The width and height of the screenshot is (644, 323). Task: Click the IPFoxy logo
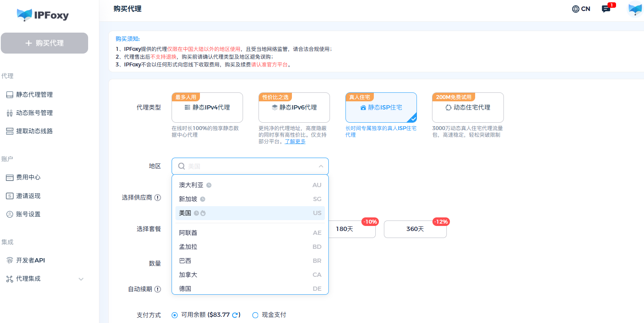pyautogui.click(x=43, y=15)
